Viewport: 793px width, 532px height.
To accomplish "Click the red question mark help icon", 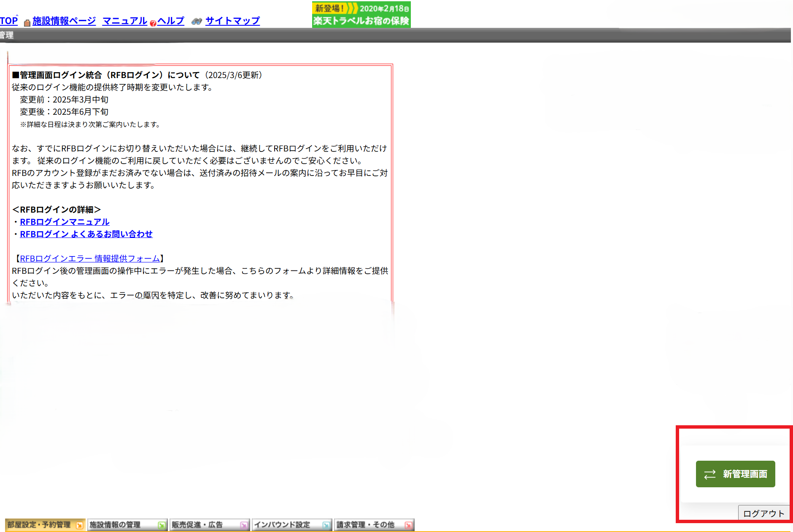I will pos(153,23).
